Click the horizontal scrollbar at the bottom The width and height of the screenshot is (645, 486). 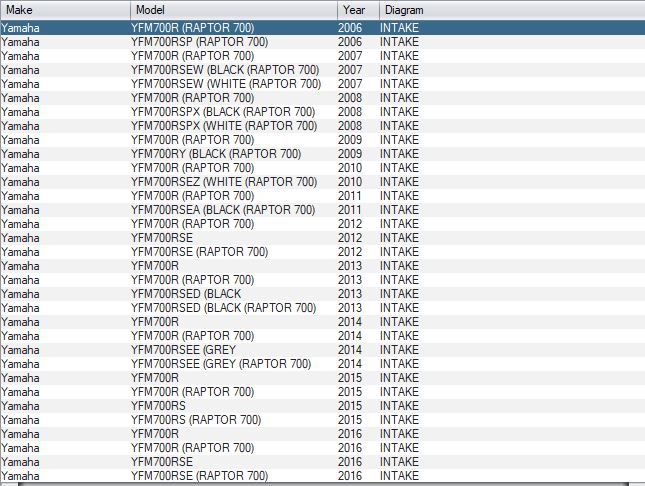[x=322, y=484]
